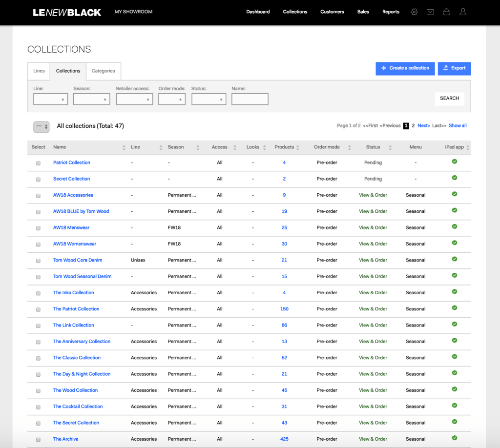500x448 pixels.
Task: Select the Secret Collection checkbox
Action: tap(38, 180)
